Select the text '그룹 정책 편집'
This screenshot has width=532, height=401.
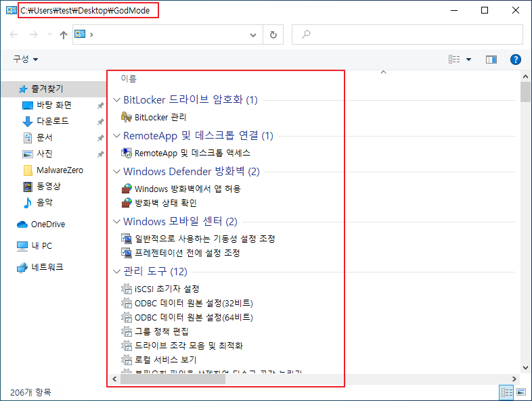[162, 331]
